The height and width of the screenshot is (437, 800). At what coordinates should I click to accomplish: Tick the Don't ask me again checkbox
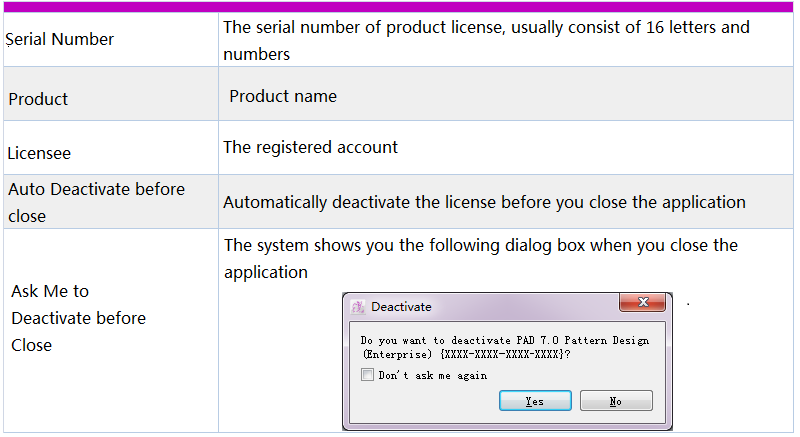[367, 375]
